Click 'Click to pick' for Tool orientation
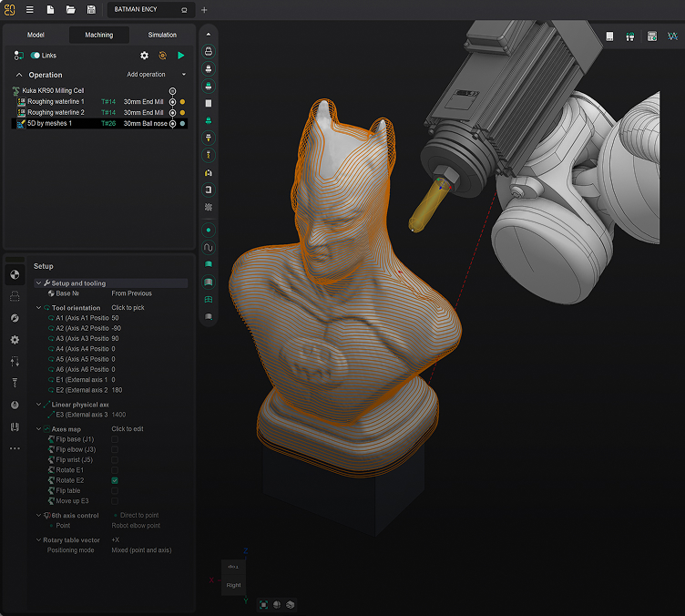The width and height of the screenshot is (685, 616). click(128, 308)
